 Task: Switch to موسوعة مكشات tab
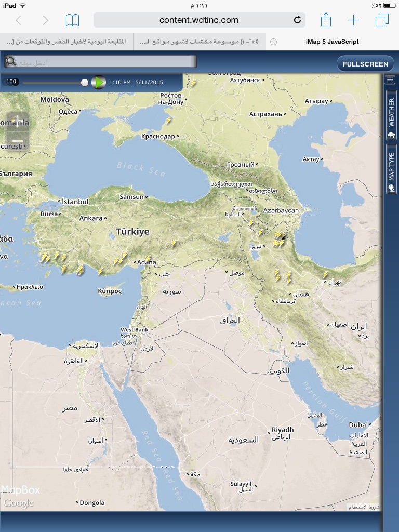(x=199, y=42)
